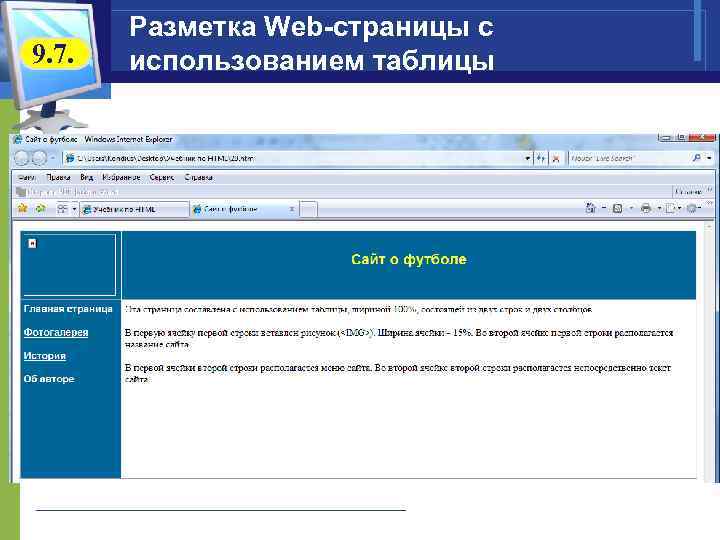The height and width of the screenshot is (540, 720).
Task: Click the Об авторе menu item
Action: pos(49,379)
